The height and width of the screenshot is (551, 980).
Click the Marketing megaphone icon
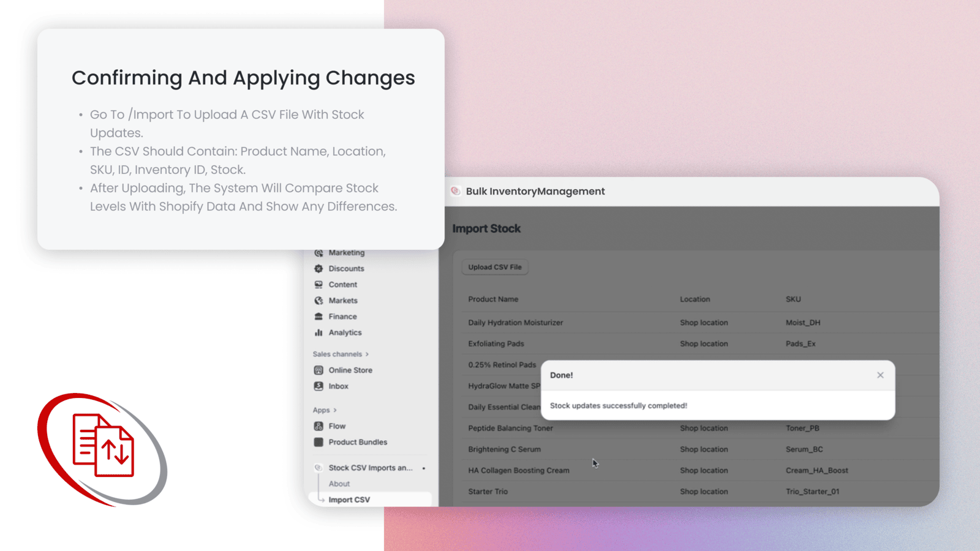[318, 253]
